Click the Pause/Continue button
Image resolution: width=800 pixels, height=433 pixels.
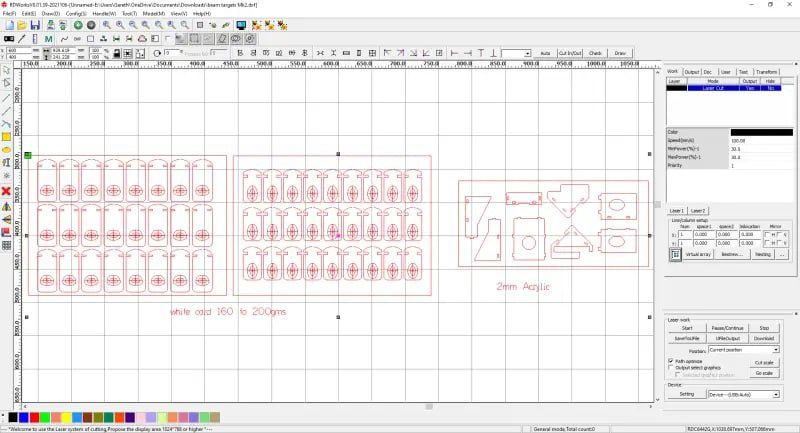coord(728,328)
